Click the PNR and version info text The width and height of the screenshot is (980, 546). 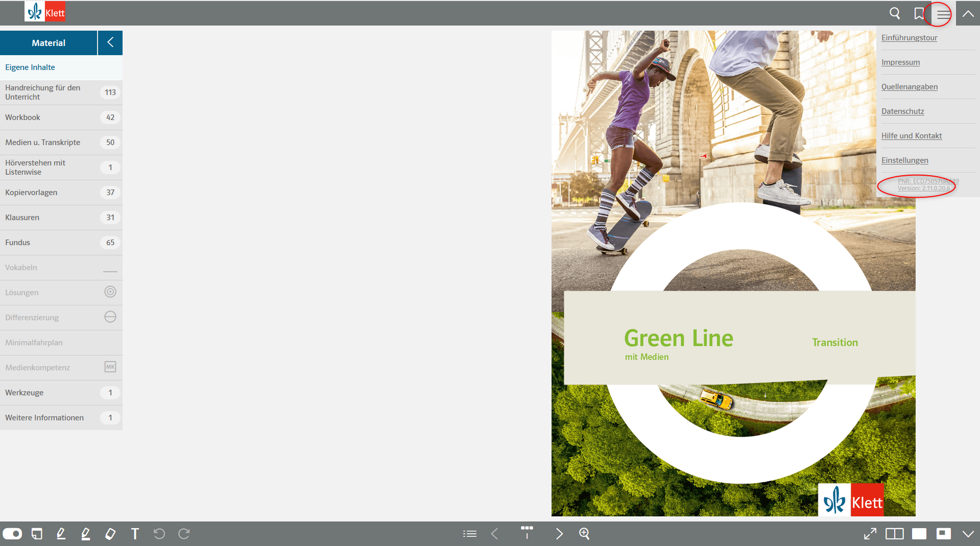coord(928,185)
